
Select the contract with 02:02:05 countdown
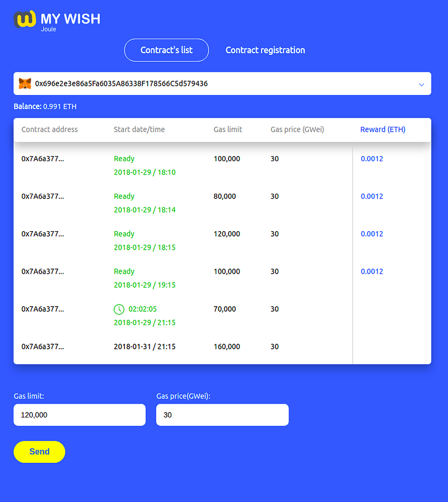[222, 316]
